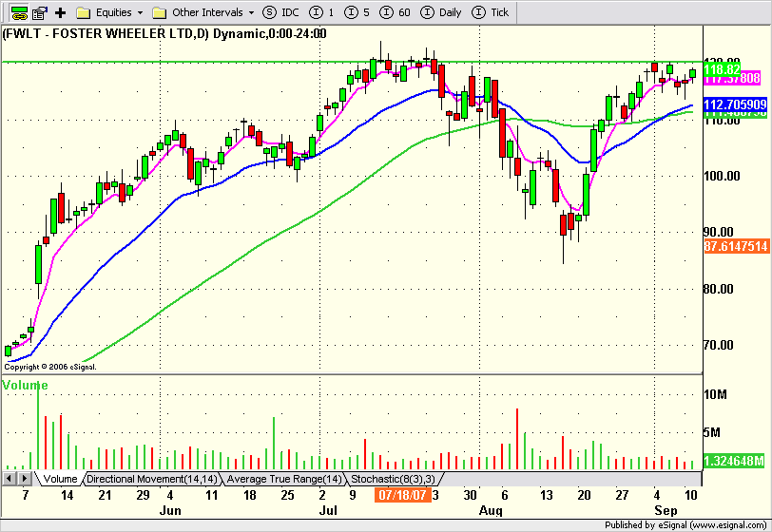Click the 118.82 last price label
Image resolution: width=772 pixels, height=532 pixels.
coord(722,69)
